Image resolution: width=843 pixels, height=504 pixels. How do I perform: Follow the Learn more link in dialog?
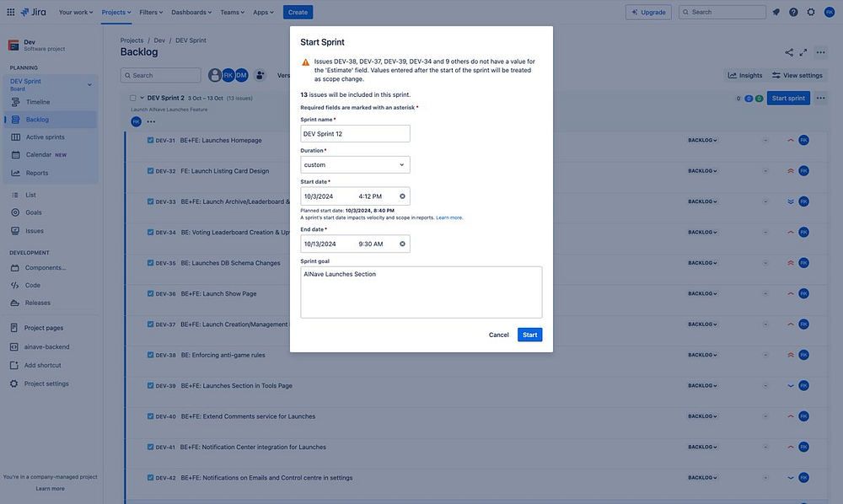449,217
